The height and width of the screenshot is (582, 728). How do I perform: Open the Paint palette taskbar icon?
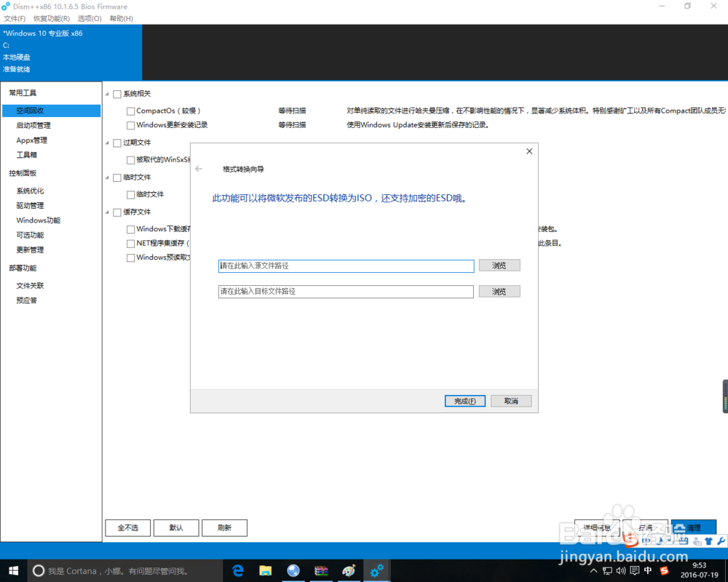tap(349, 570)
